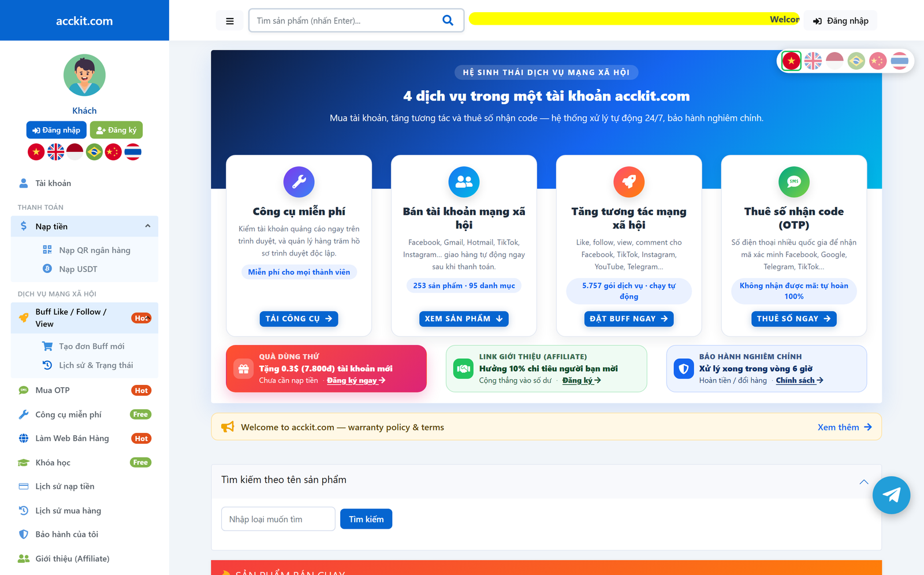Select Indonesia flag in sidebar
The width and height of the screenshot is (924, 575).
point(75,152)
